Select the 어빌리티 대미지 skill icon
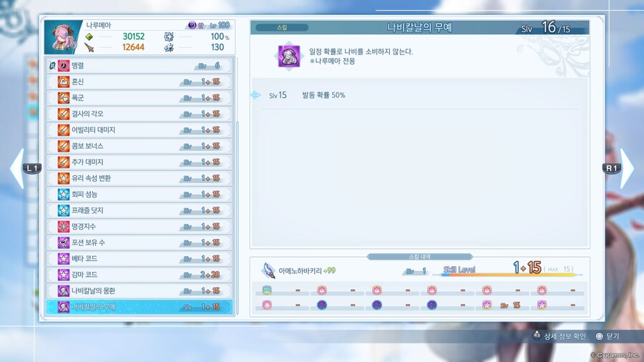Viewport: 644px width, 362px height. coord(63,130)
